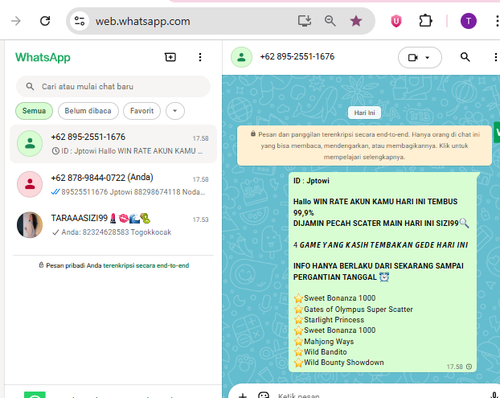
Task: Open the +62 878-9844-0722 (Anda) chat
Action: click(x=113, y=184)
